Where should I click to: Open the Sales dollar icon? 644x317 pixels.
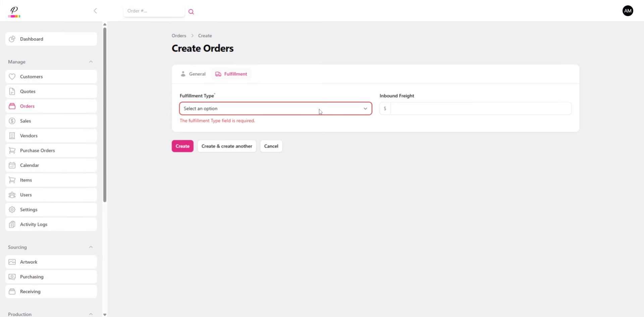tap(12, 121)
